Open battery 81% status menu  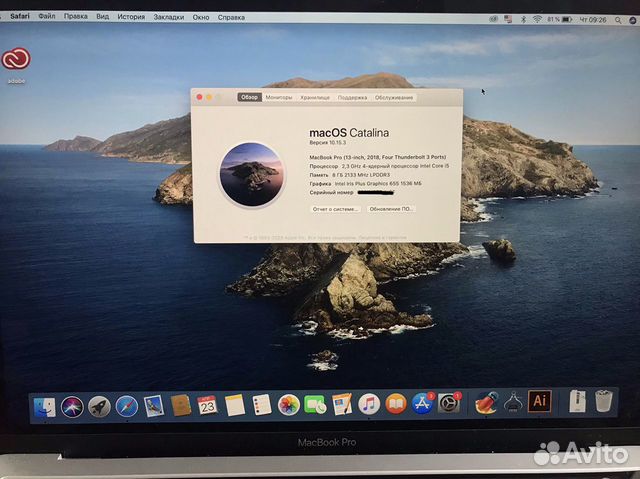pos(559,19)
